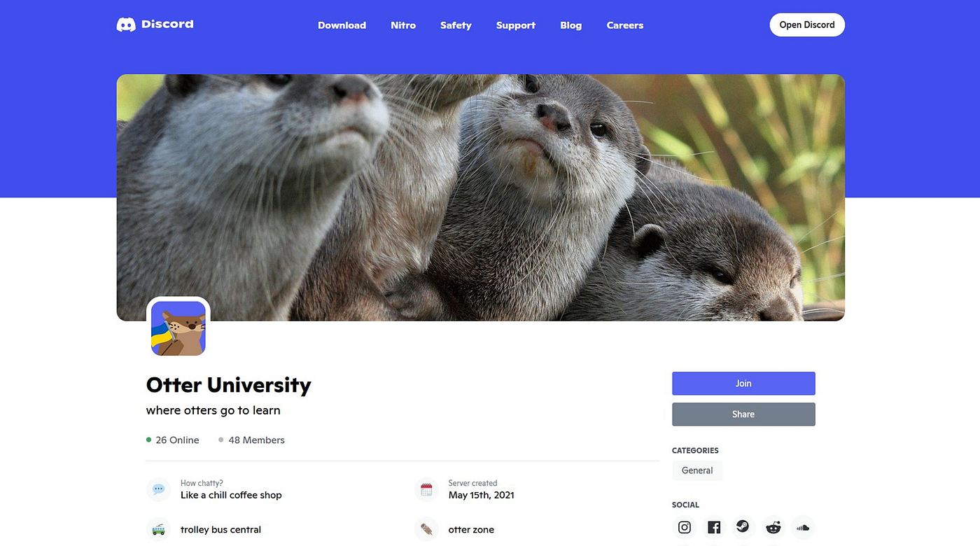Open the Reddit social link

point(773,528)
